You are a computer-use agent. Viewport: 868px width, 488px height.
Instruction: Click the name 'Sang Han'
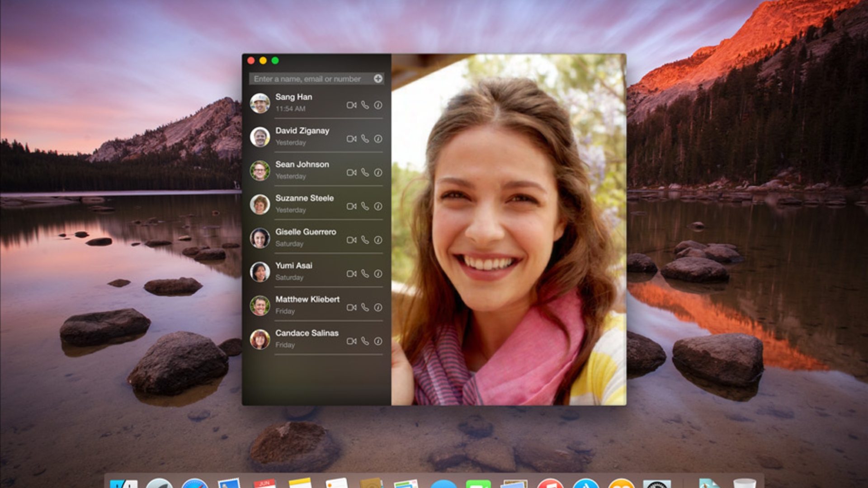[x=294, y=97]
